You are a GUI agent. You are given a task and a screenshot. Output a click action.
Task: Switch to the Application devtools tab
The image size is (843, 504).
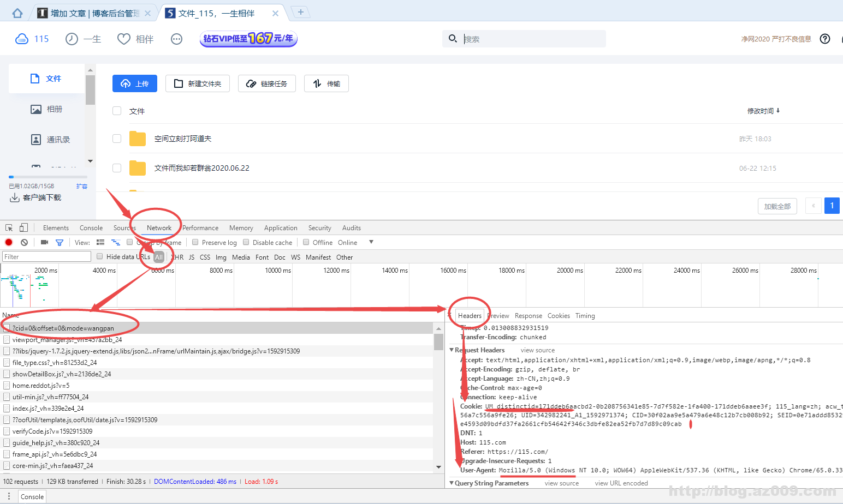click(281, 228)
